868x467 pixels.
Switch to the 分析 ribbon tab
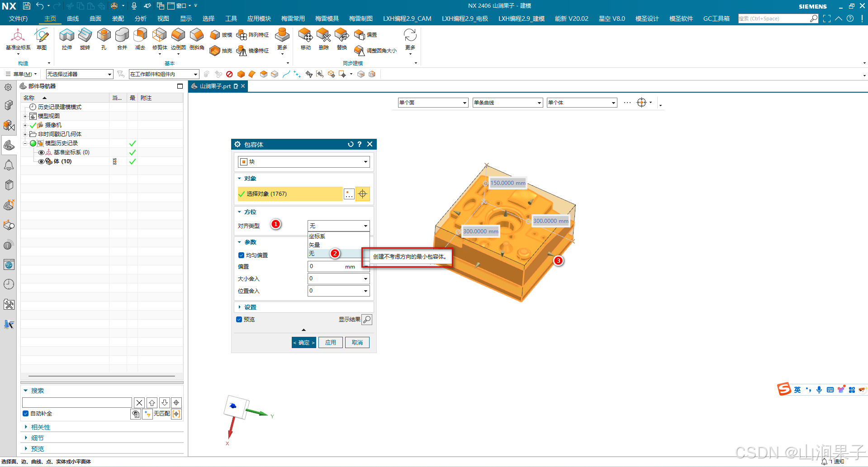pos(141,19)
